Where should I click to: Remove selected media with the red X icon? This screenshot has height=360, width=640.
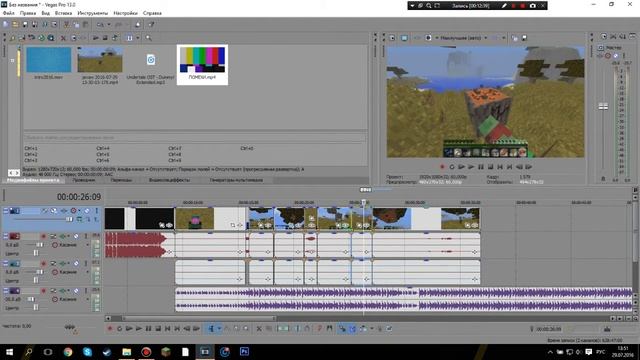click(63, 38)
